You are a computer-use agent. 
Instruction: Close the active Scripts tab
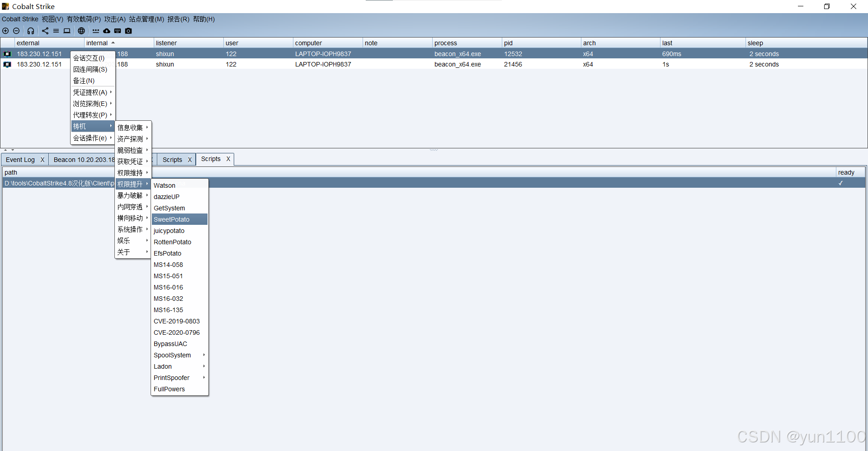coord(228,159)
